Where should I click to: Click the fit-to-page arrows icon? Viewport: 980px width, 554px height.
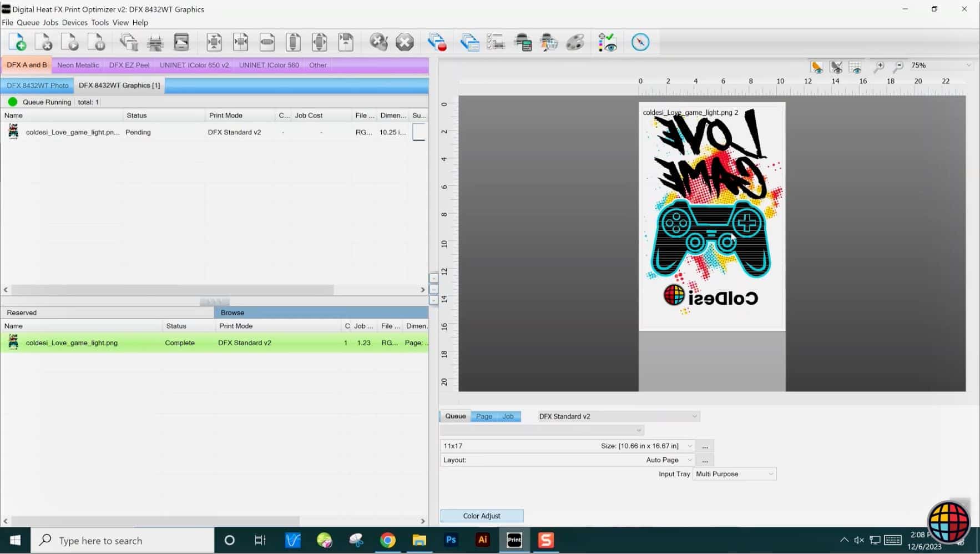pos(214,42)
